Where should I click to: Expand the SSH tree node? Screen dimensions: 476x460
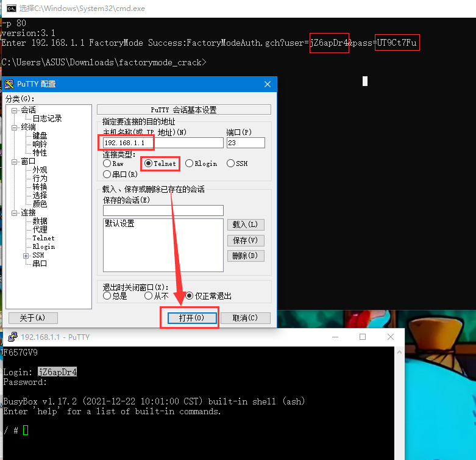[x=26, y=256]
